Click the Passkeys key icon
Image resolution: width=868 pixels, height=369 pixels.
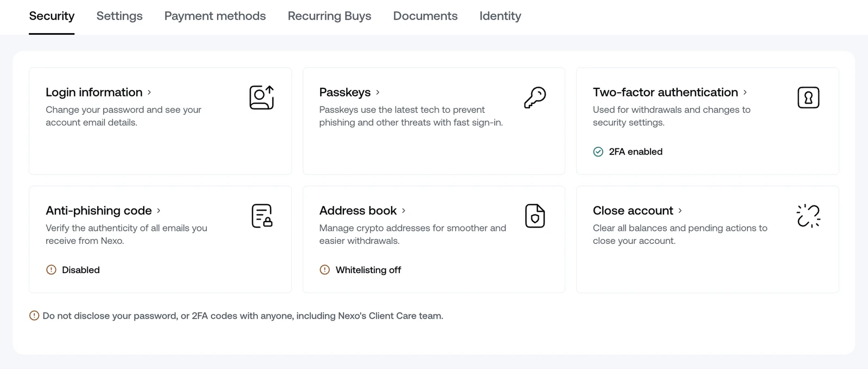tap(535, 98)
